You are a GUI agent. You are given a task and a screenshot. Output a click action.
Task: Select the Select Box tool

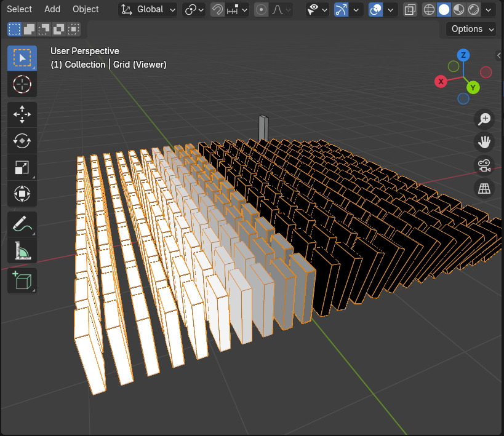click(22, 58)
